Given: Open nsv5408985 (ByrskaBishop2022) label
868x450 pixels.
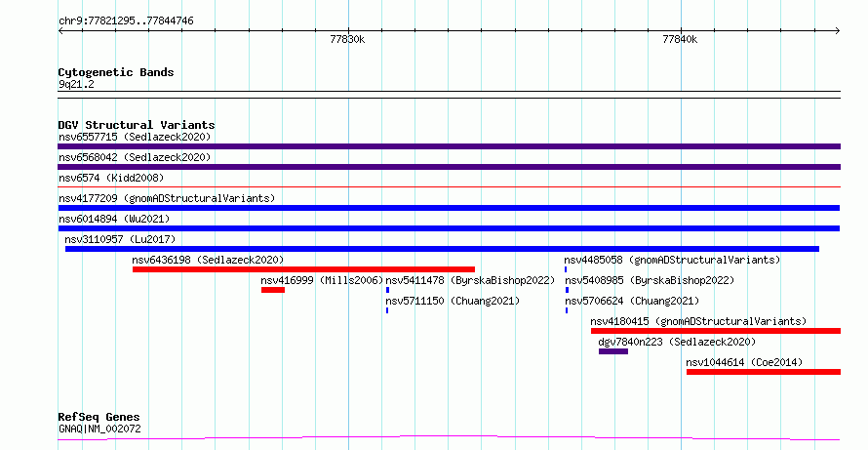Looking at the screenshot, I should (650, 280).
